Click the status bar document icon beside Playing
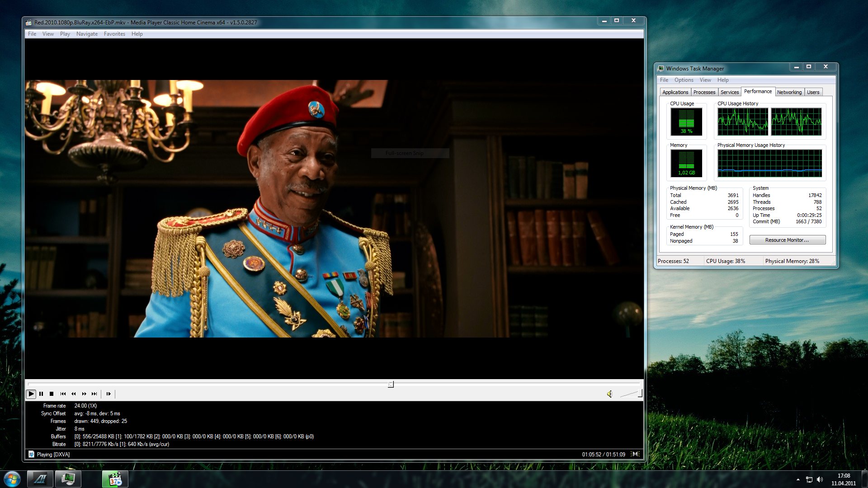This screenshot has width=868, height=488. (31, 454)
